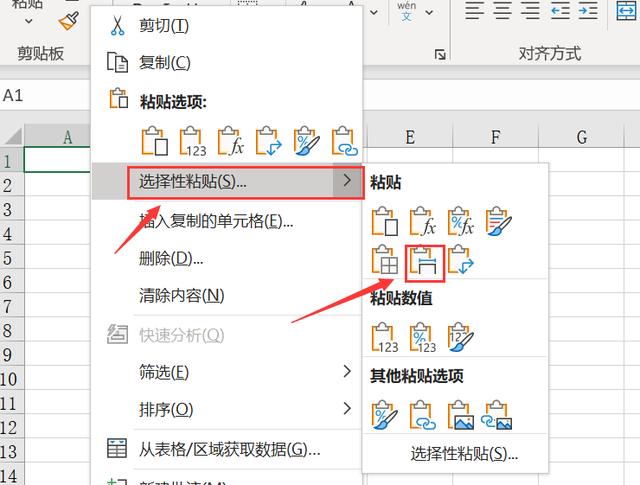Select Keep Source Formatting icon in submenu
Image resolution: width=640 pixels, height=485 pixels.
pos(498,221)
